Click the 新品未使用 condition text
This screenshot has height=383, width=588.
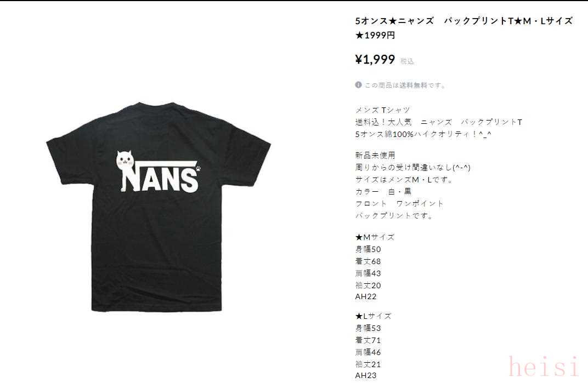pos(375,155)
